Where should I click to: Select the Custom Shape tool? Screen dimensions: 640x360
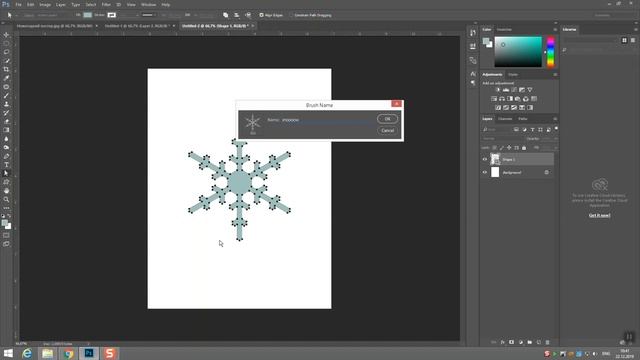pos(6,182)
